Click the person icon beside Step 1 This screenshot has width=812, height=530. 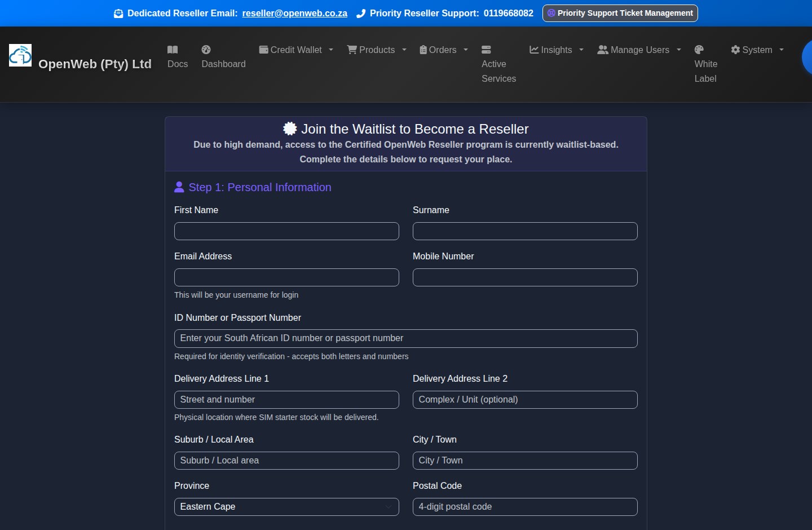tap(179, 187)
